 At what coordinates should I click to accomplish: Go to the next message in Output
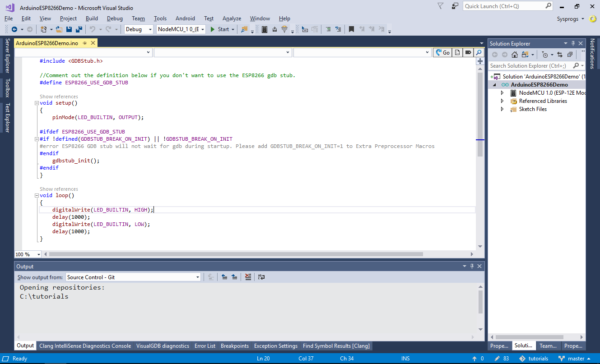234,277
